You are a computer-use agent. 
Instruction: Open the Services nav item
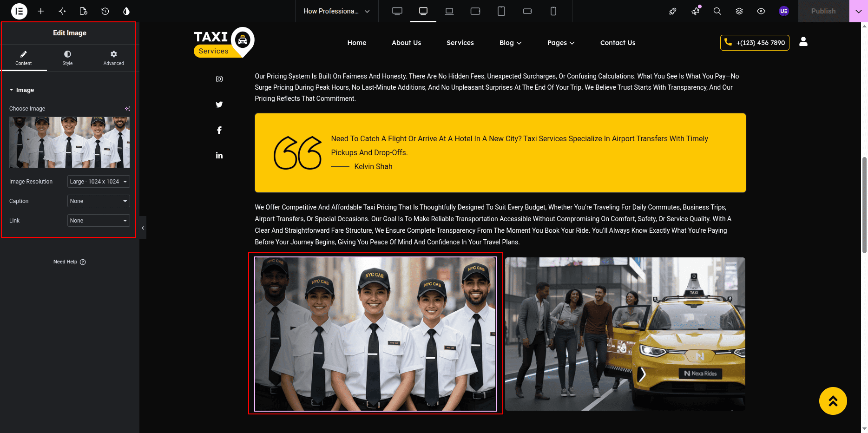click(460, 43)
